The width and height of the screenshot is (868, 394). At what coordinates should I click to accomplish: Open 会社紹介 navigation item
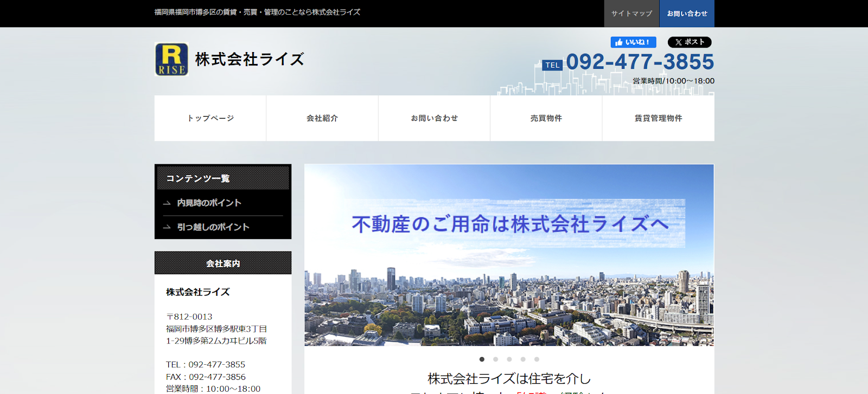(322, 118)
